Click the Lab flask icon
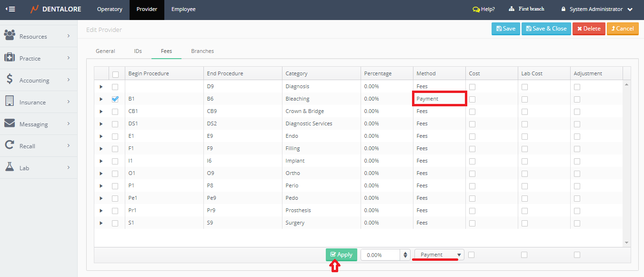The width and height of the screenshot is (644, 277). (x=10, y=167)
